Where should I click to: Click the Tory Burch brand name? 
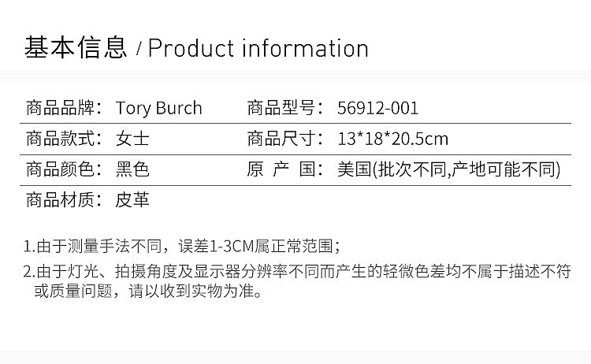(x=158, y=108)
